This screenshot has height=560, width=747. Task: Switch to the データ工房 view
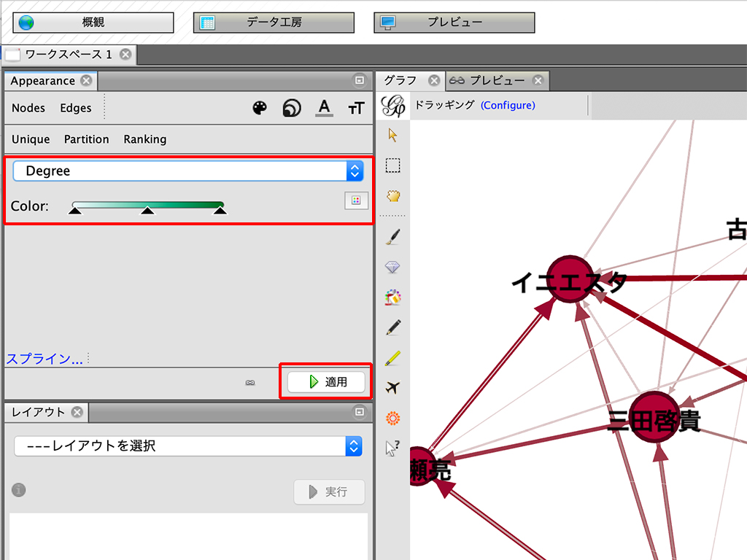click(x=274, y=23)
